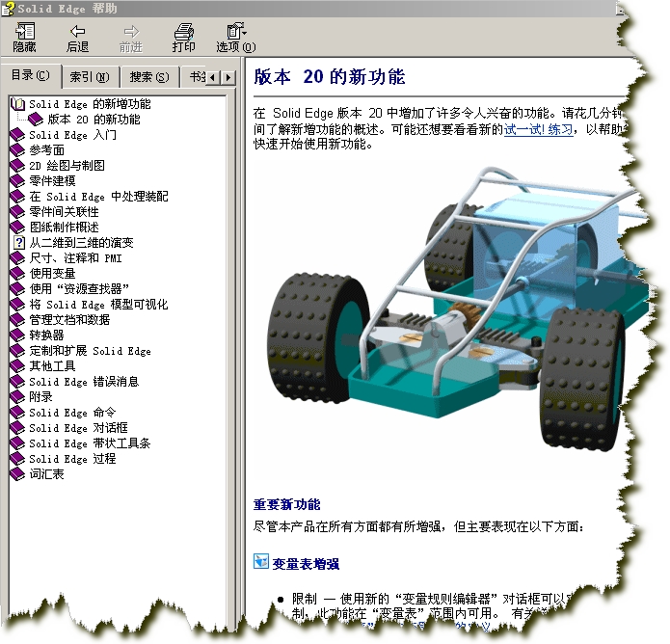Image resolution: width=670 pixels, height=644 pixels.
Task: Click the help window title bar icon
Action: pyautogui.click(x=8, y=9)
